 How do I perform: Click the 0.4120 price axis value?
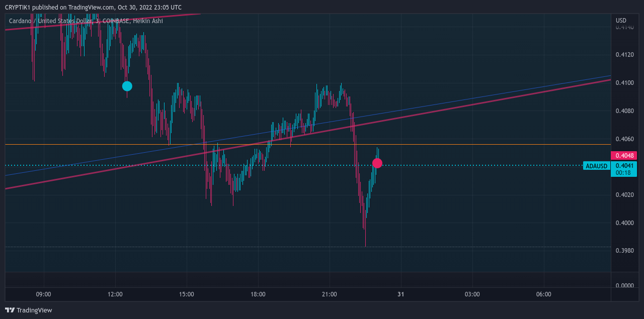[x=624, y=55]
